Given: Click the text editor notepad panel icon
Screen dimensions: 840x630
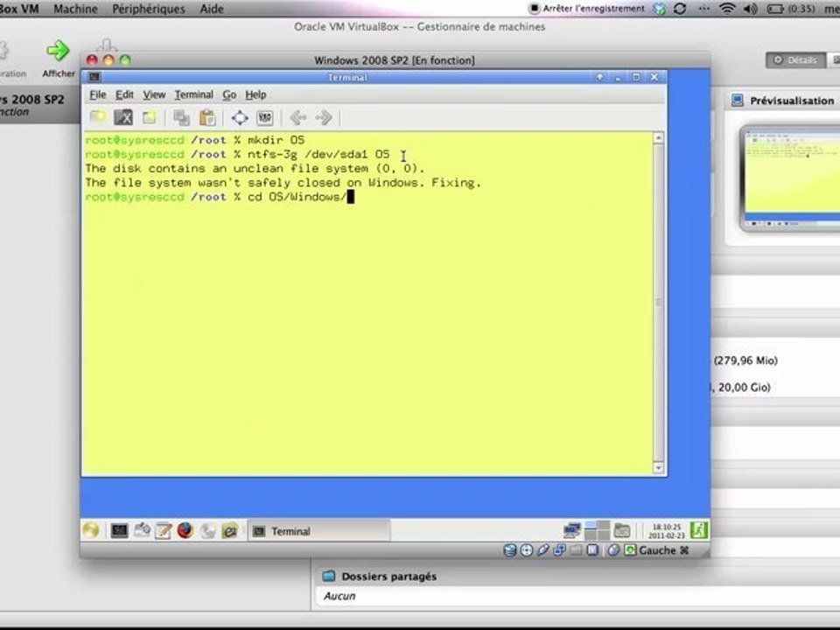Looking at the screenshot, I should [x=164, y=530].
